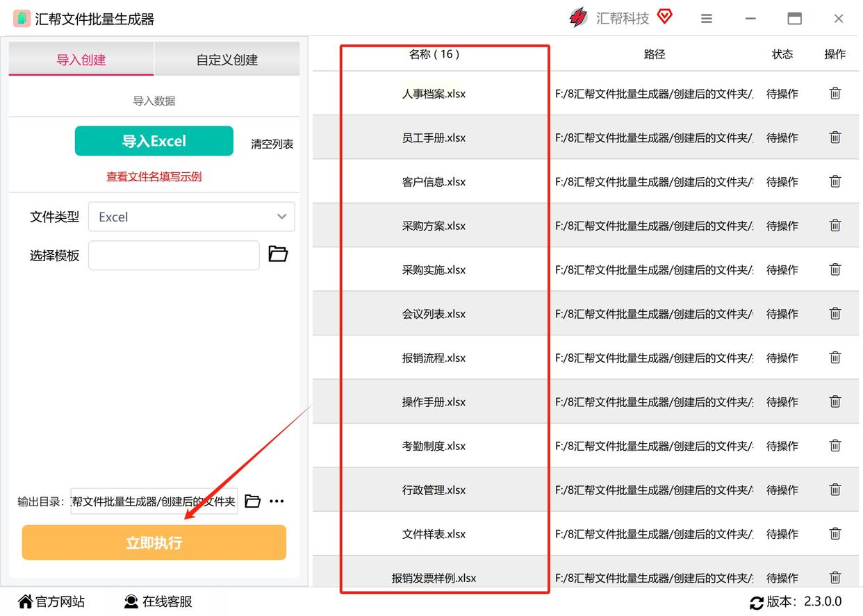Click 清空列表 to clear the list
863x616 pixels.
[x=272, y=144]
